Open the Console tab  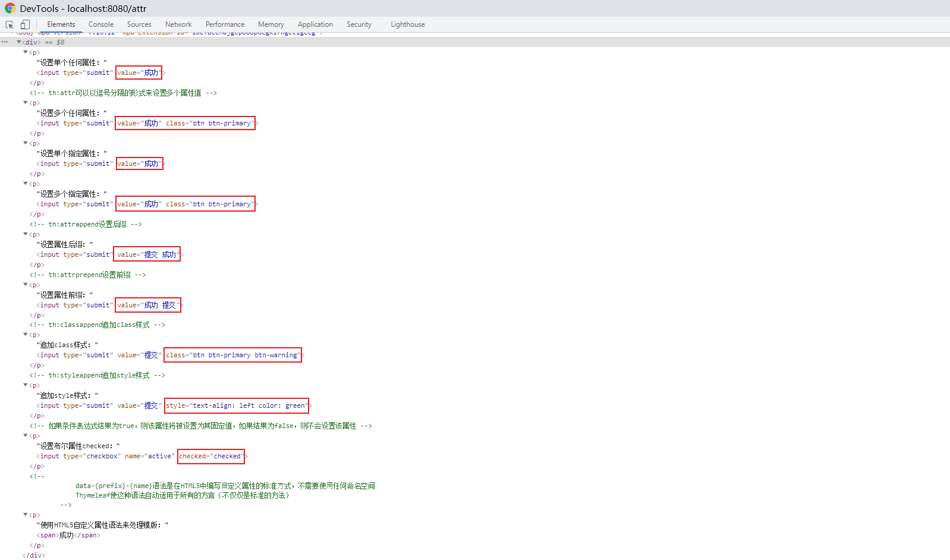point(101,24)
